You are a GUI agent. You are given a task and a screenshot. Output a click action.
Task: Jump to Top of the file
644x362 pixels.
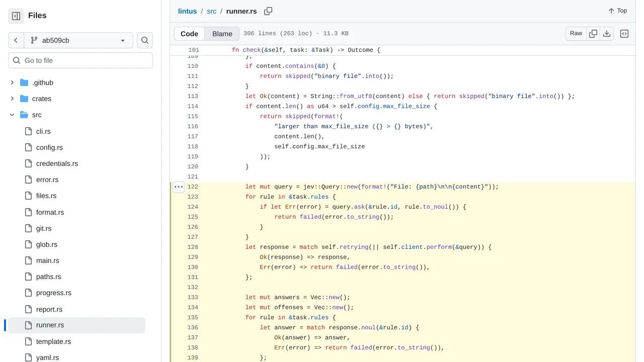tap(617, 11)
